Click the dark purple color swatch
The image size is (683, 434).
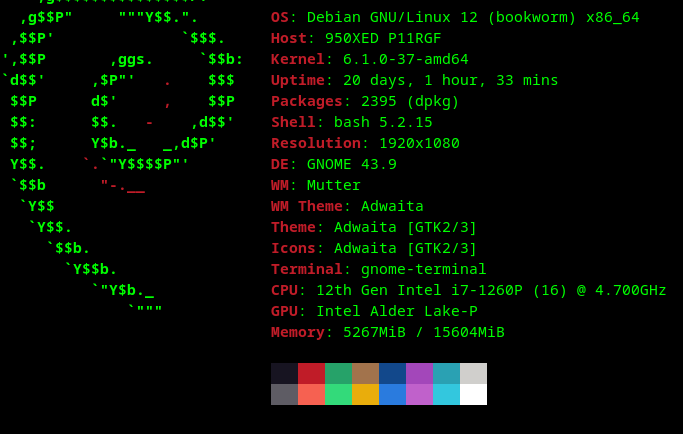click(419, 373)
